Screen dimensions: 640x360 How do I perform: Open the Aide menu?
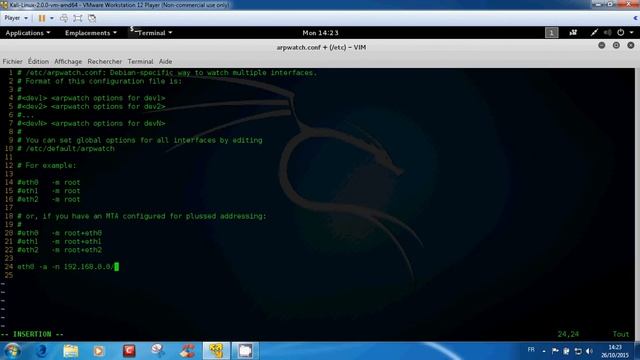pos(165,62)
